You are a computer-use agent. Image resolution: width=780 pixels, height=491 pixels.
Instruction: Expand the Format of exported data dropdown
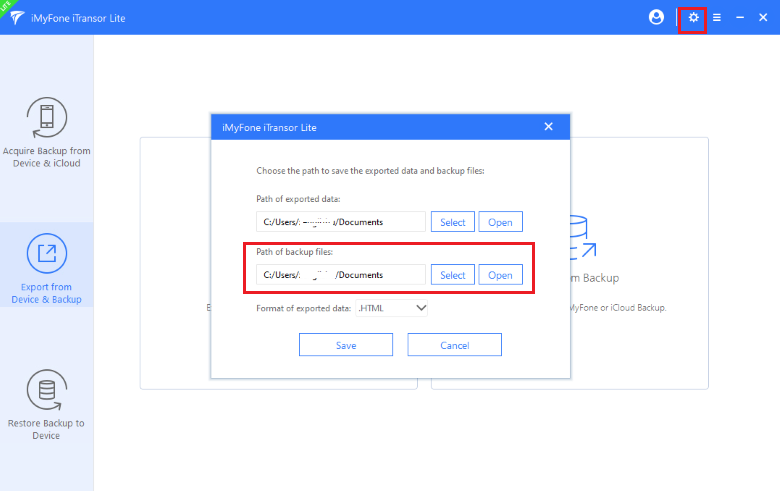point(391,308)
